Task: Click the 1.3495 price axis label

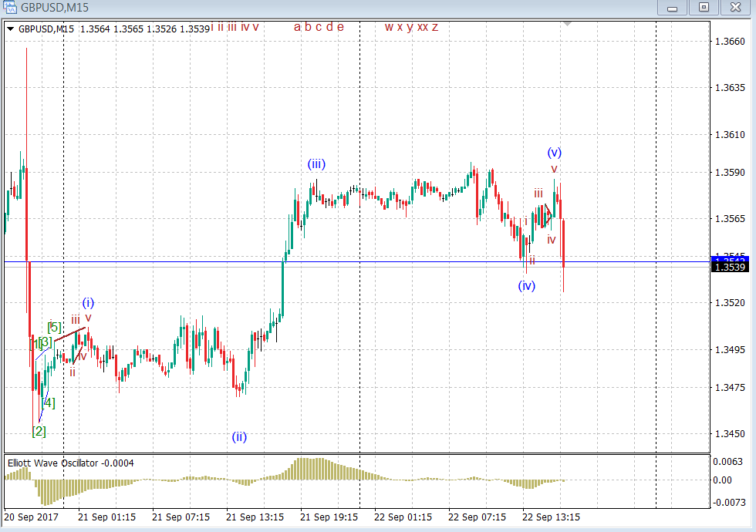Action: coord(730,349)
